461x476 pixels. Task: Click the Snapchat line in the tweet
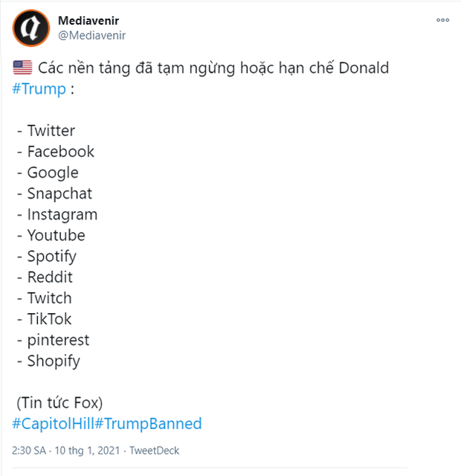click(x=59, y=193)
